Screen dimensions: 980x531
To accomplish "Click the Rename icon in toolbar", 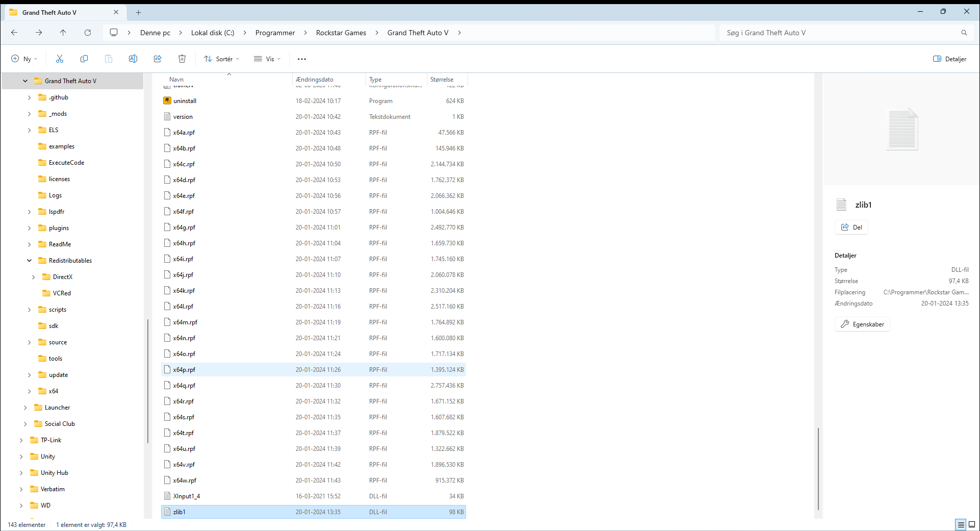I will tap(133, 59).
